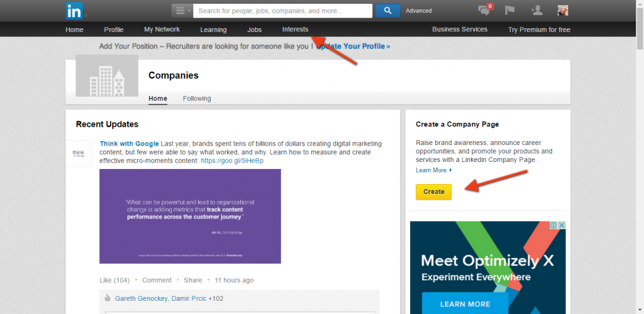This screenshot has width=644, height=314.
Task: Click the '11 hours ago' timestamp
Action: click(x=234, y=280)
